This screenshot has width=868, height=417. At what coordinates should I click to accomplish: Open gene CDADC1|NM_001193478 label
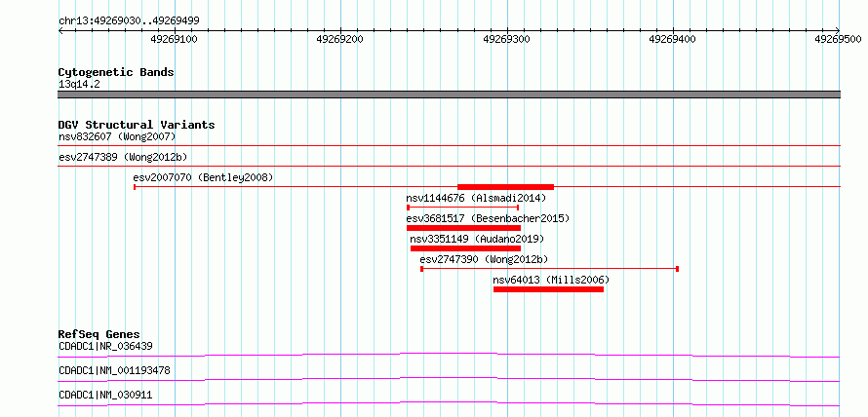114,370
